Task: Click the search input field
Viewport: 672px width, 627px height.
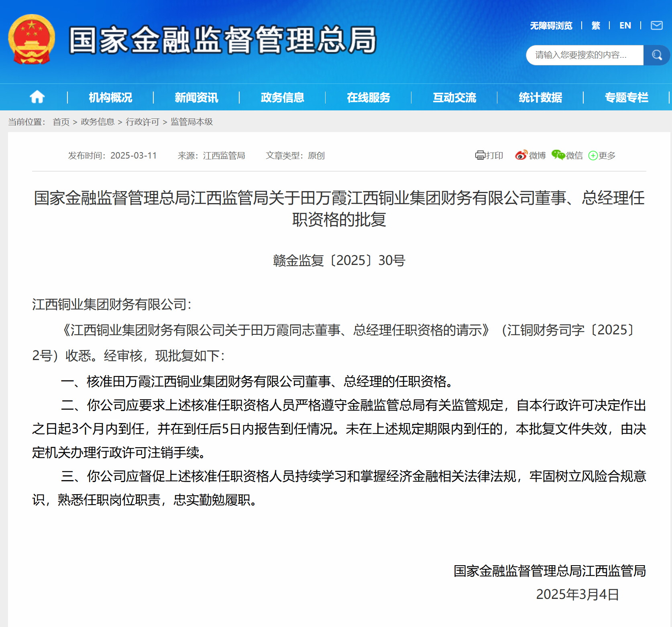Action: [x=584, y=55]
